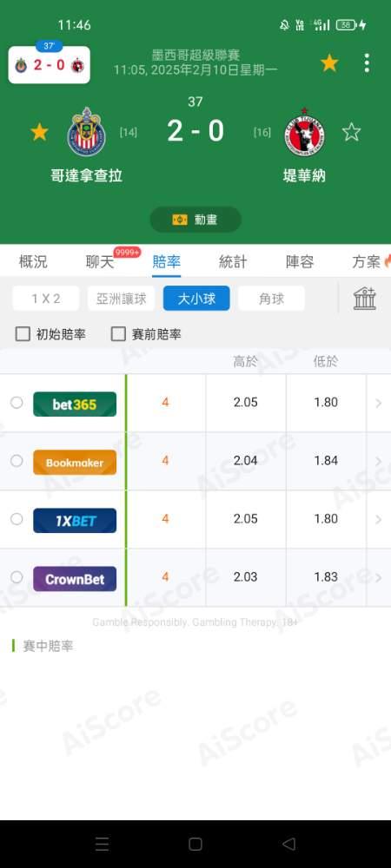This screenshot has height=868, width=391.
Task: Tap 1XBET over odds 2.05
Action: coord(246,519)
